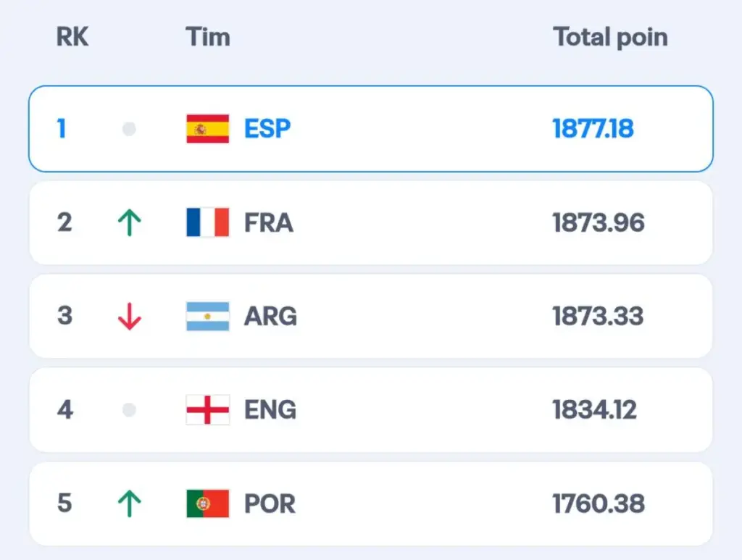Sort by Total poin header
The width and height of the screenshot is (742, 560).
[x=610, y=37]
